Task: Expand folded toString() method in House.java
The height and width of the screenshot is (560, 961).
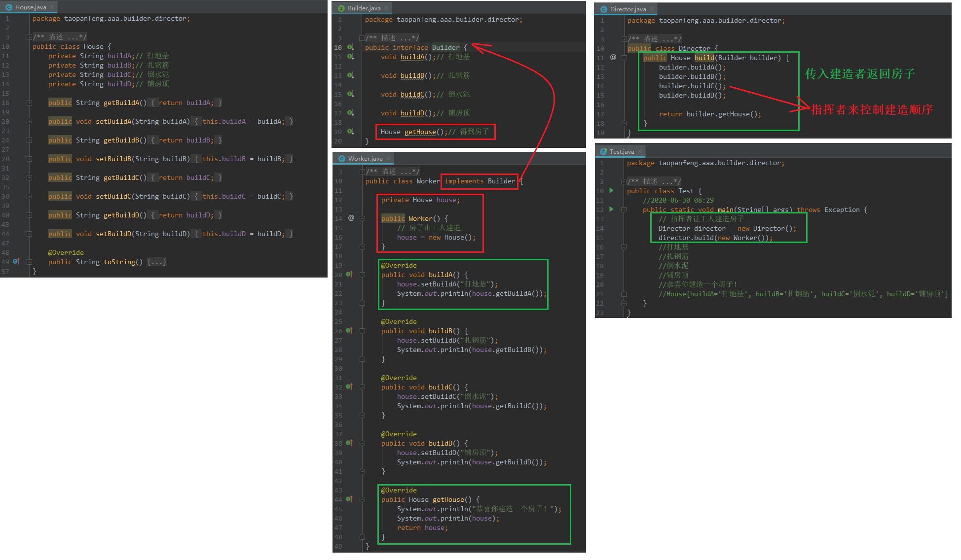Action: pos(29,262)
